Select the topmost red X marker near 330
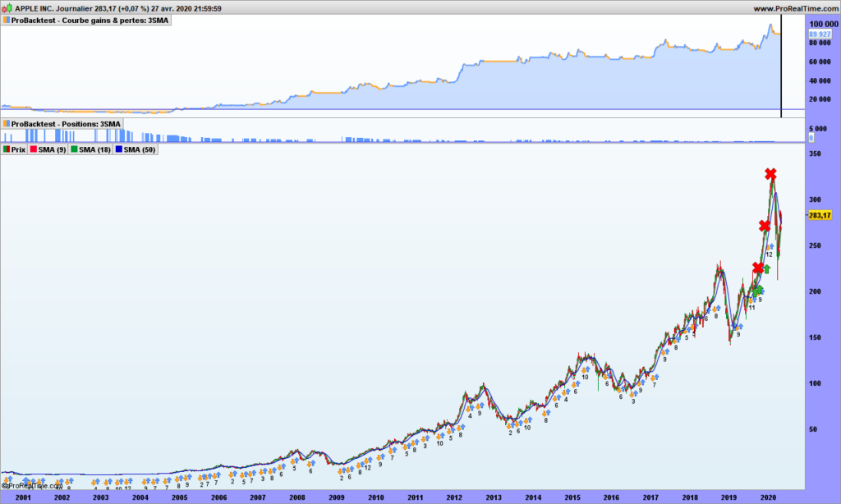Screen dimensions: 841x504 [770, 174]
